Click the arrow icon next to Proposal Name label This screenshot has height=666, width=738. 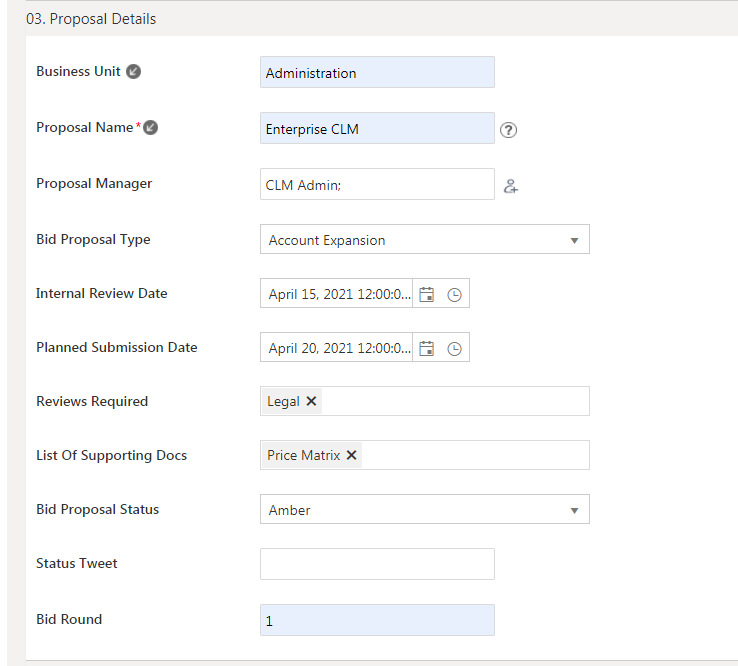point(151,128)
